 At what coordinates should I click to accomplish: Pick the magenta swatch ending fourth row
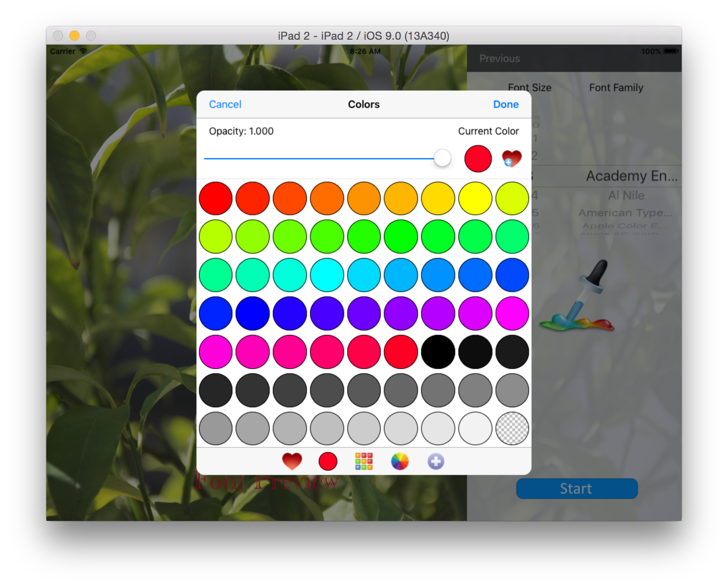(512, 313)
